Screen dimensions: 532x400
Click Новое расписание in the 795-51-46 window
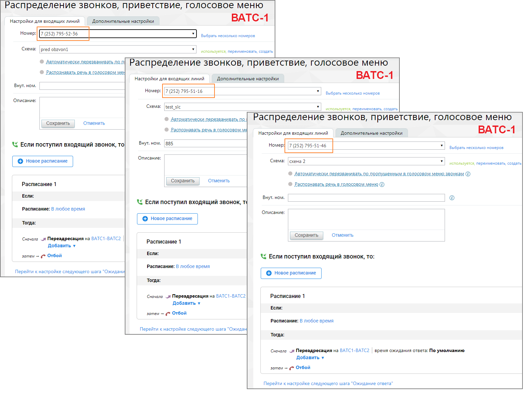click(291, 273)
